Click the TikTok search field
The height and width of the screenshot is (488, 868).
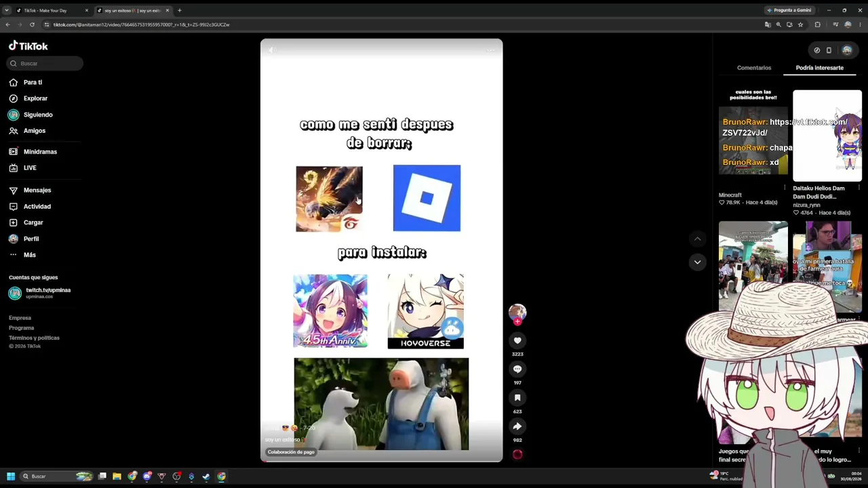[45, 63]
